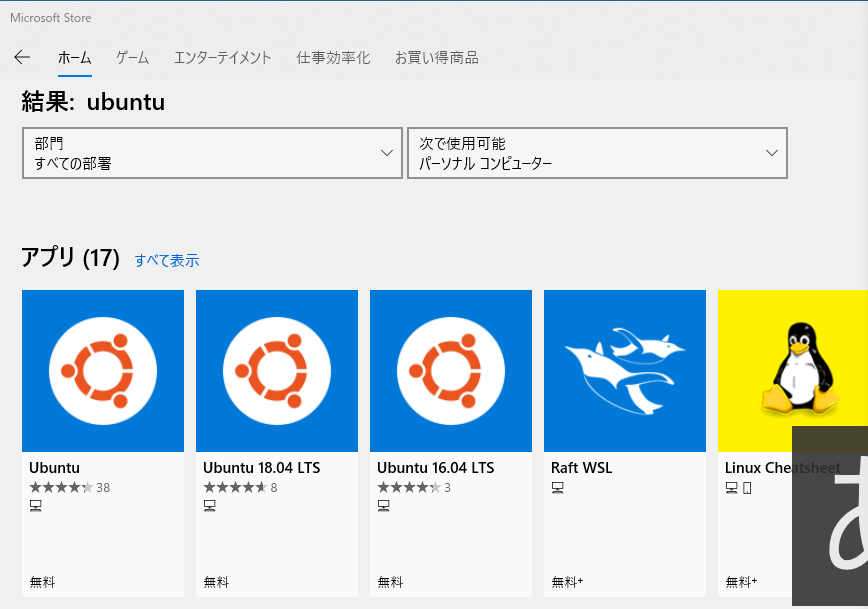Screen dimensions: 868x609
Task: Click the Ubuntu 18.04 LTS title
Action: tap(261, 468)
